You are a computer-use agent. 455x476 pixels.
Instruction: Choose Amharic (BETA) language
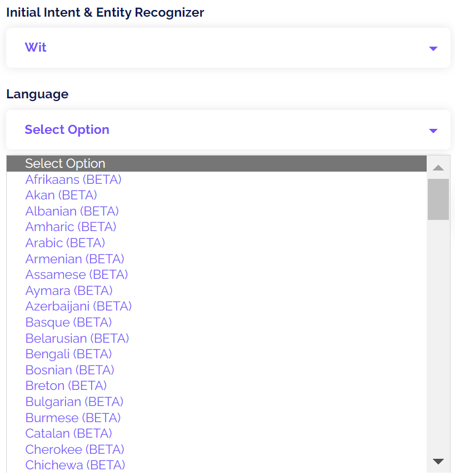click(x=71, y=227)
